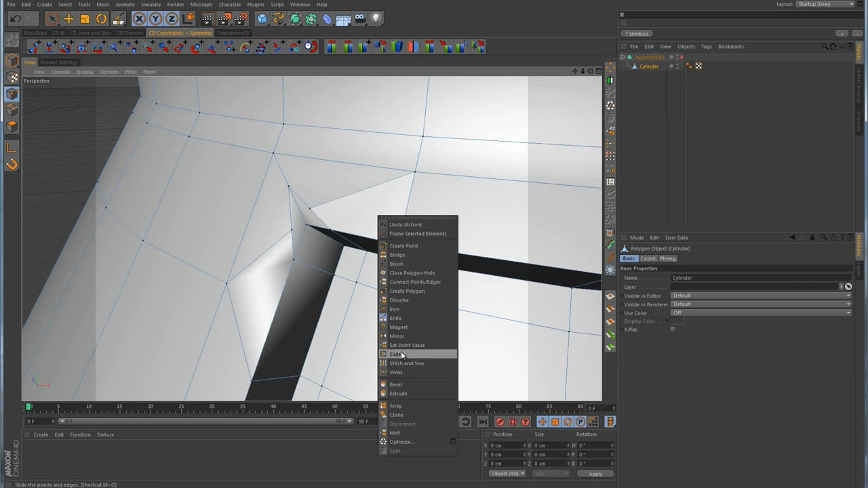This screenshot has width=868, height=488.
Task: Click the green playhead at timeline frame 0
Action: point(29,407)
